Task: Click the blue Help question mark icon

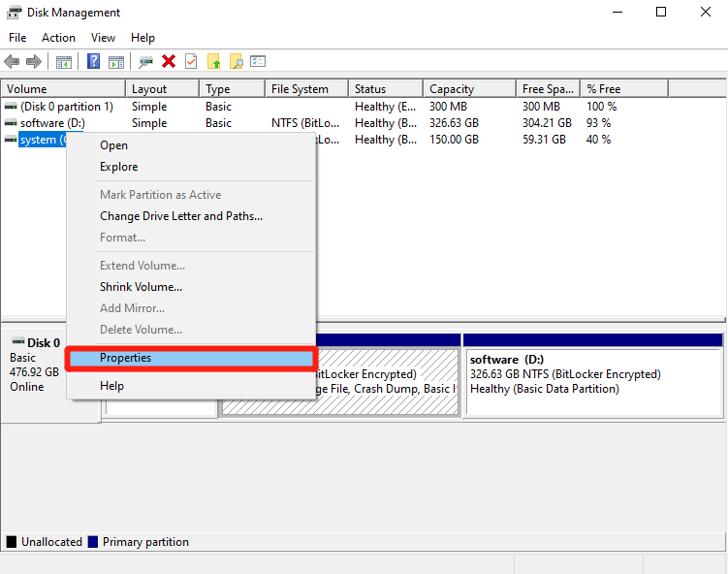Action: [93, 62]
